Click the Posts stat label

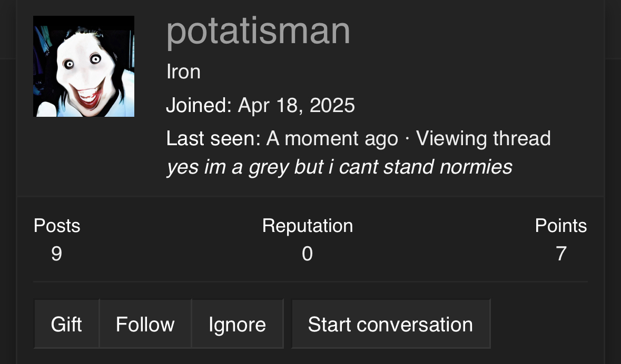pyautogui.click(x=57, y=226)
